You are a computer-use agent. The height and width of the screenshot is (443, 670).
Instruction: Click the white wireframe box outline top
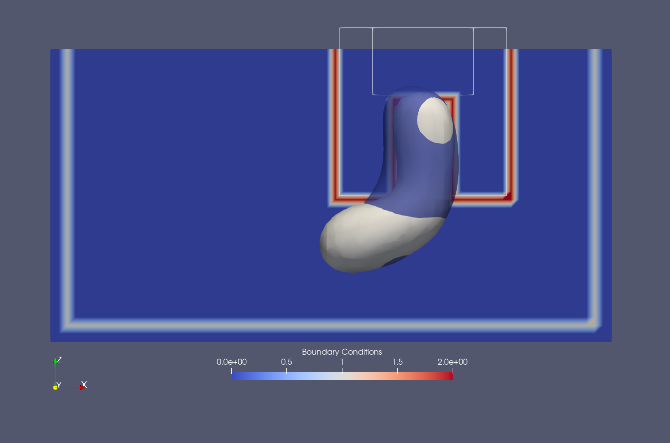point(422,28)
